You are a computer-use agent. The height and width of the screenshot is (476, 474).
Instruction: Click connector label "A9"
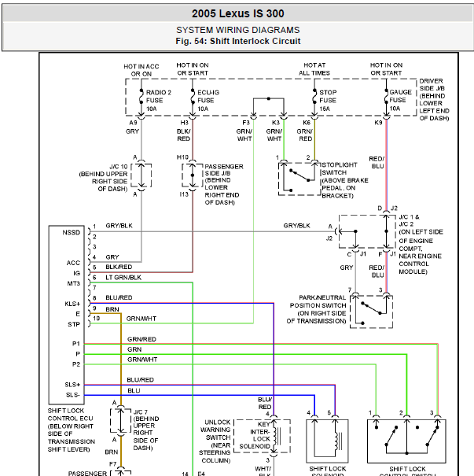click(133, 123)
